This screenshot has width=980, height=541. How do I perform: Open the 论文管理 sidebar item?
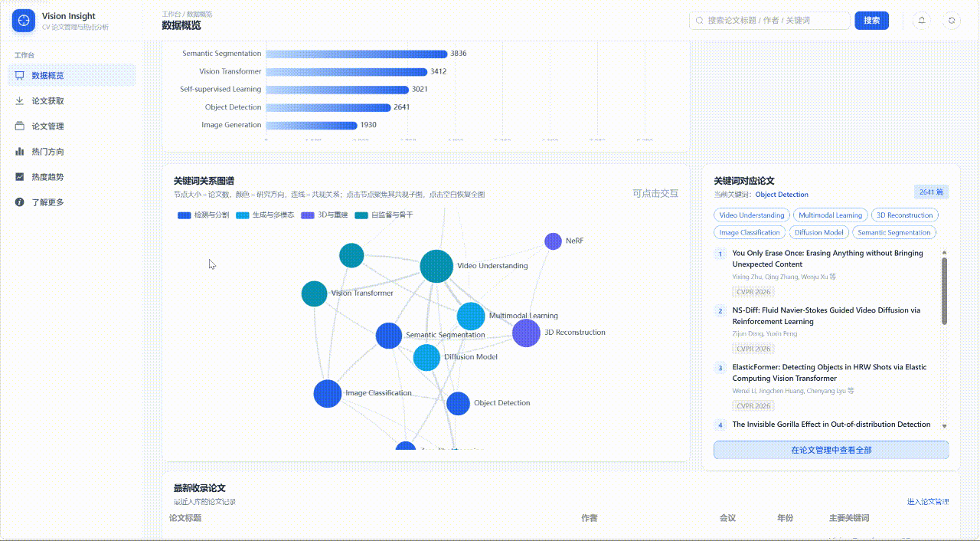(x=72, y=126)
